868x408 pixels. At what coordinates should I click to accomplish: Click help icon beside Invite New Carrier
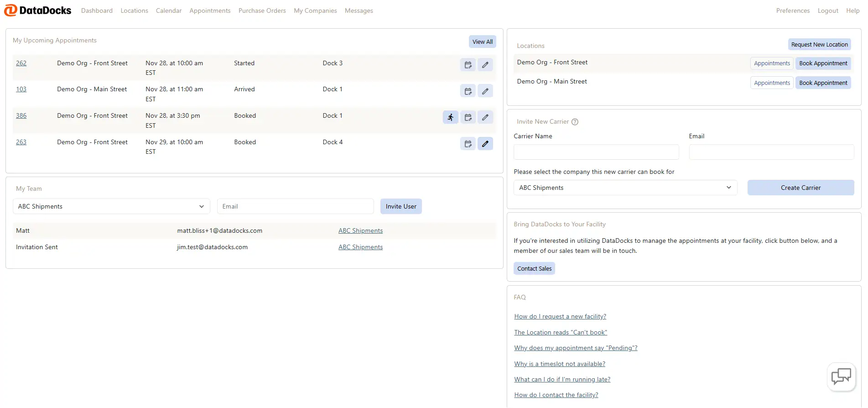pos(575,122)
